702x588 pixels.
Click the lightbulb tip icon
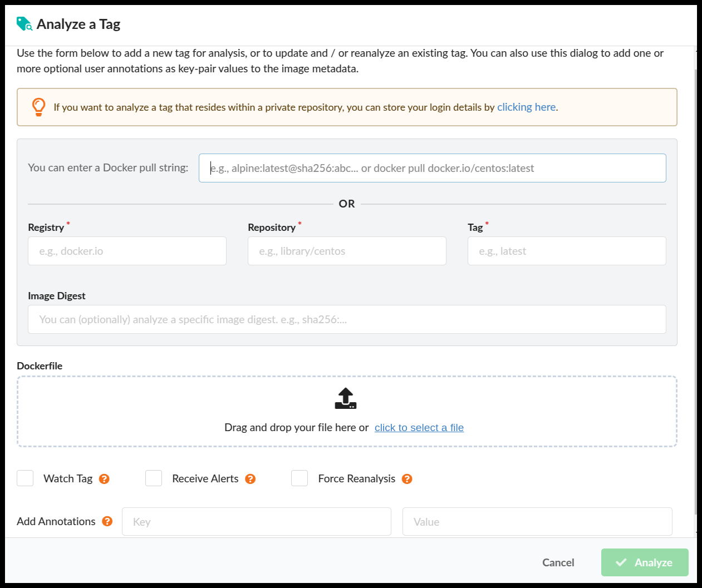[x=38, y=107]
